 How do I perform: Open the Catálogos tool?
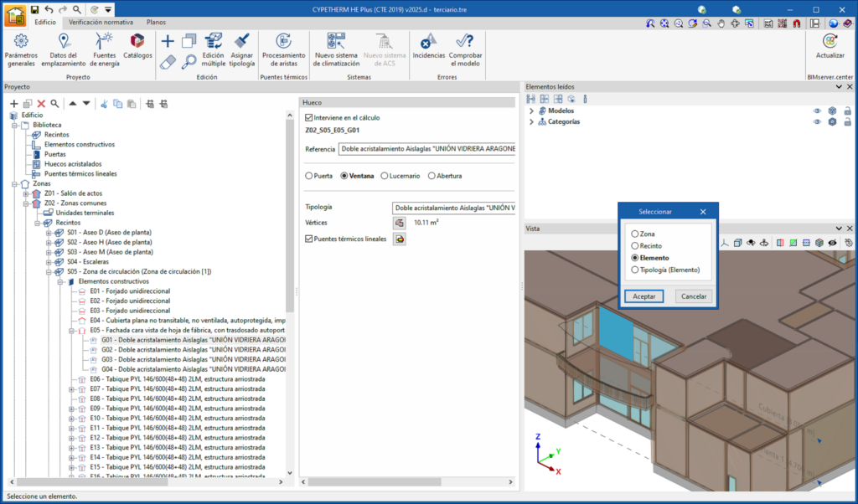click(137, 46)
